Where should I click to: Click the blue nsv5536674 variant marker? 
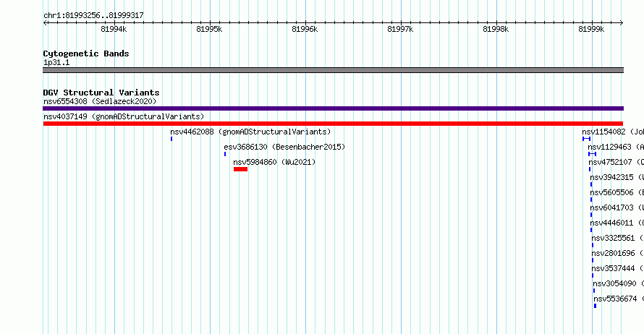click(x=595, y=306)
